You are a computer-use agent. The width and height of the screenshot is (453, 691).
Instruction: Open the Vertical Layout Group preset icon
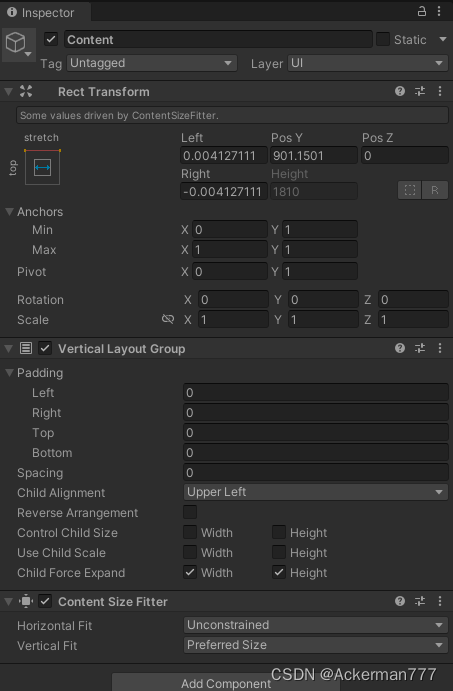pyautogui.click(x=420, y=348)
